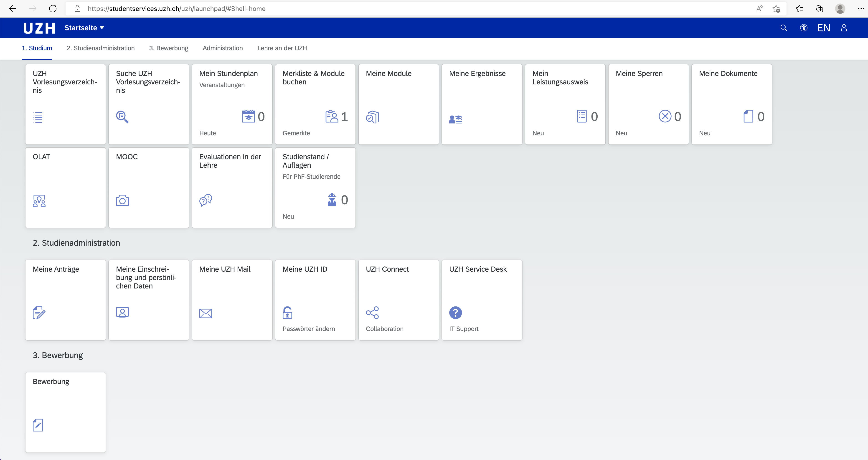The width and height of the screenshot is (868, 460).
Task: Expand the Startseite dropdown menu
Action: pyautogui.click(x=84, y=28)
